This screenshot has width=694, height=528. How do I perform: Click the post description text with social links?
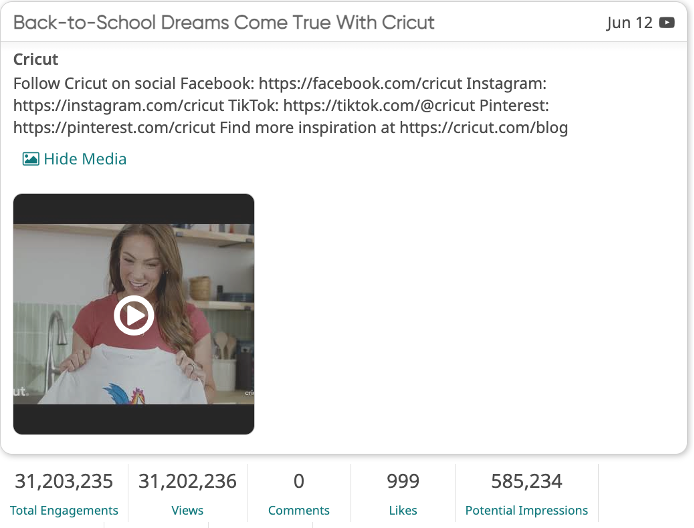coord(290,105)
